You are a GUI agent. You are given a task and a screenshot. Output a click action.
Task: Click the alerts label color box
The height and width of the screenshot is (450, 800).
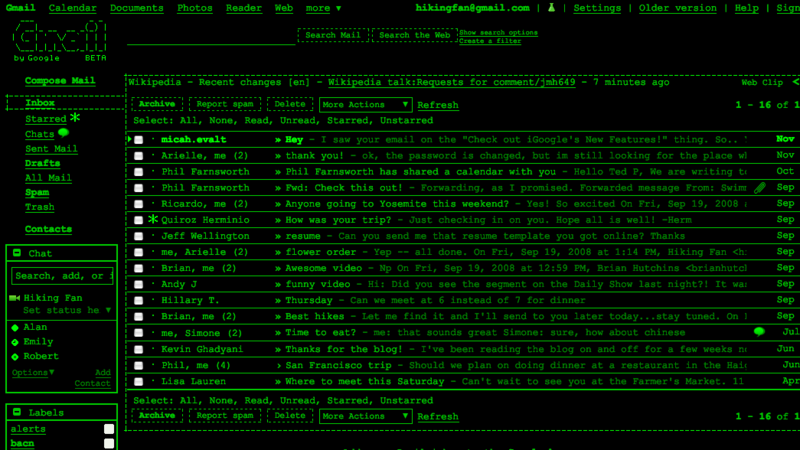(x=109, y=429)
